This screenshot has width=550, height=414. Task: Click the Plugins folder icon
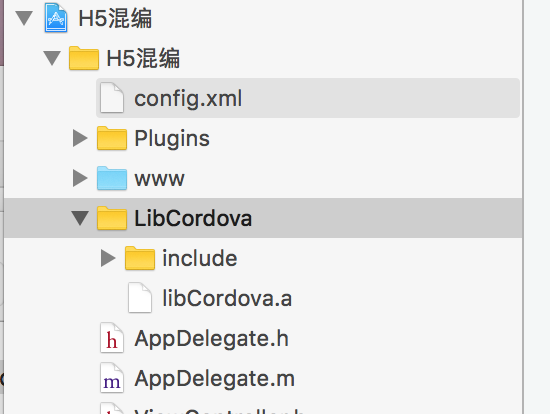pyautogui.click(x=112, y=138)
